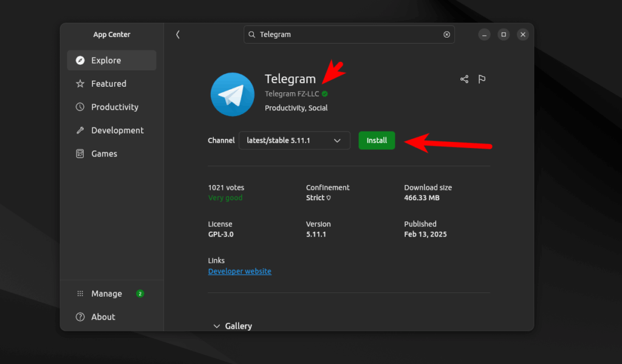Go back using the chevron arrow
Screen dimensions: 622x364
tap(178, 35)
